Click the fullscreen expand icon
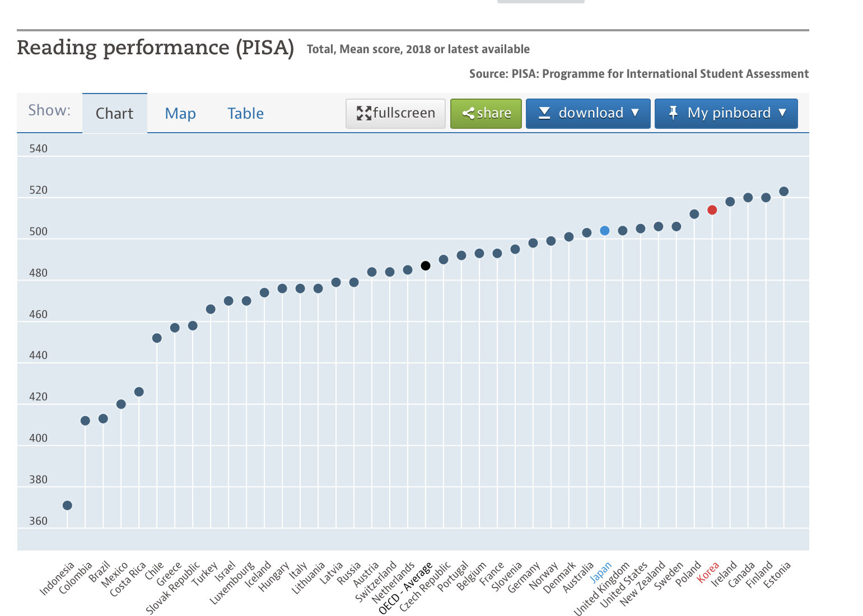The image size is (863, 616). [x=364, y=113]
